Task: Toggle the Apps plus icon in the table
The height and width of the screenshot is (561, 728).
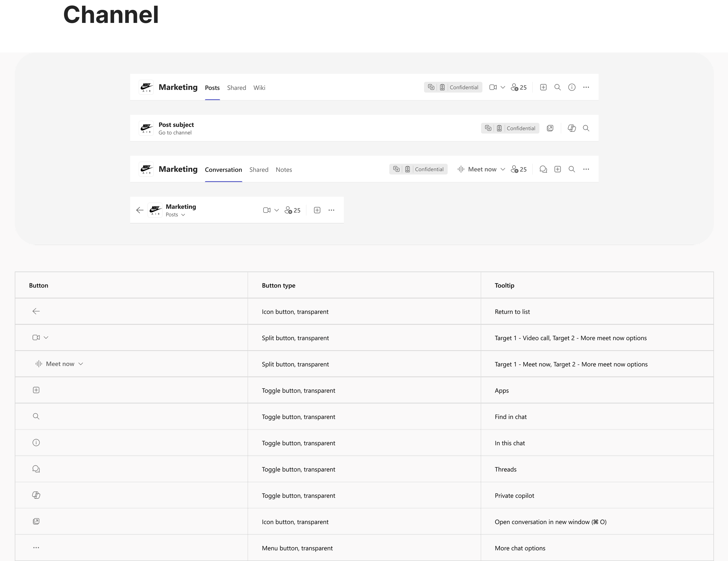Action: [36, 390]
